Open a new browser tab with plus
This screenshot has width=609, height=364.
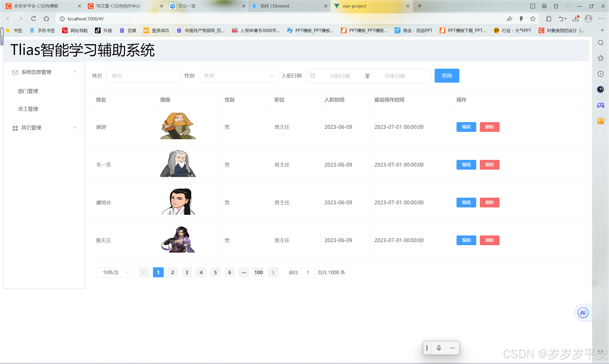point(419,6)
